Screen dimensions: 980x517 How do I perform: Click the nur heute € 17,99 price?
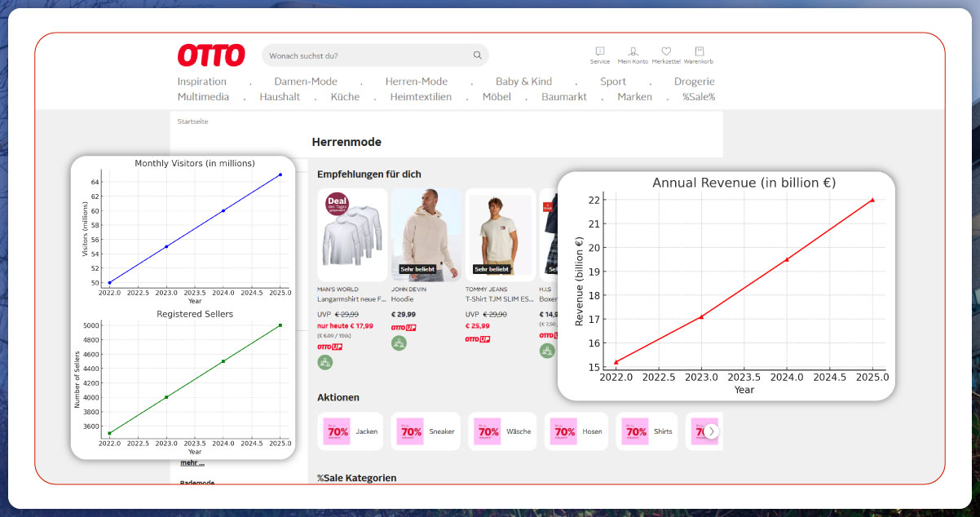click(345, 325)
